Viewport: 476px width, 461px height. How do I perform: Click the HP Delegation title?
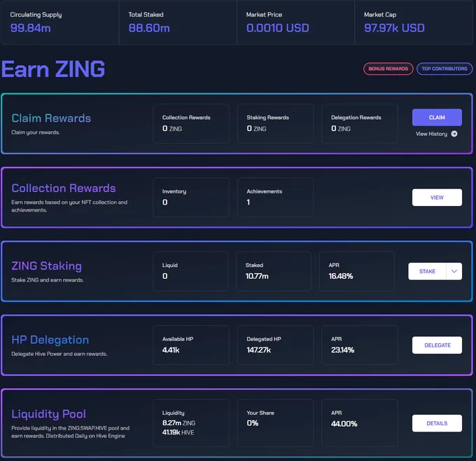coord(50,340)
